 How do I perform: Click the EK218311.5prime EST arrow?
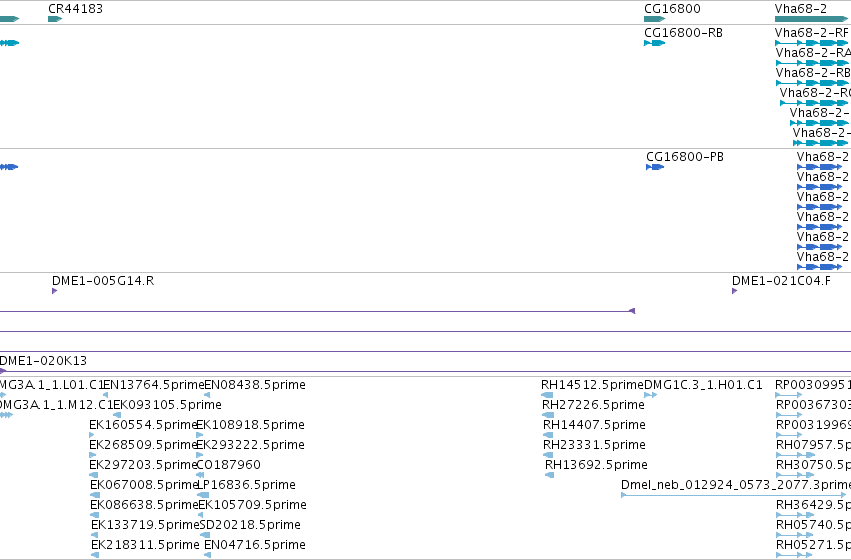(x=95, y=555)
